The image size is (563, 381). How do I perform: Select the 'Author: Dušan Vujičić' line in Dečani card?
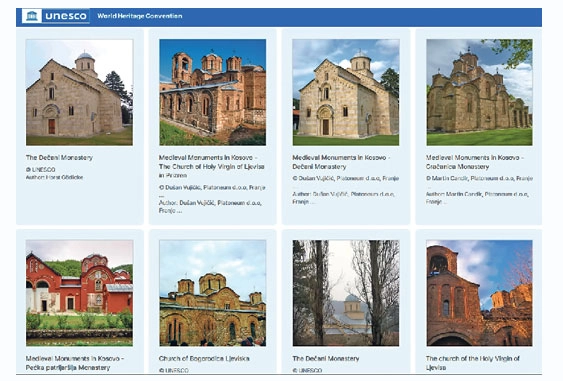pyautogui.click(x=344, y=198)
